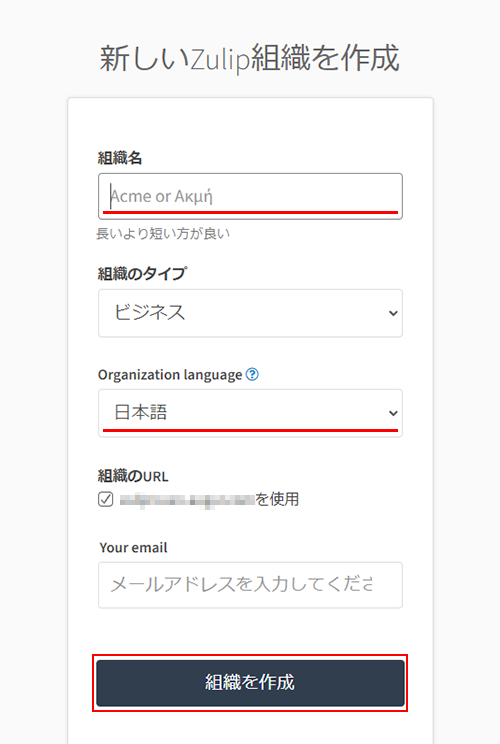The image size is (500, 744).
Task: Click the Organization language label text
Action: click(x=170, y=375)
